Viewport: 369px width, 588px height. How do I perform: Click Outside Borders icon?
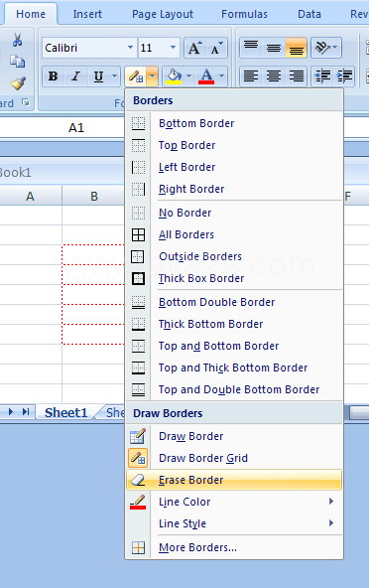[138, 256]
